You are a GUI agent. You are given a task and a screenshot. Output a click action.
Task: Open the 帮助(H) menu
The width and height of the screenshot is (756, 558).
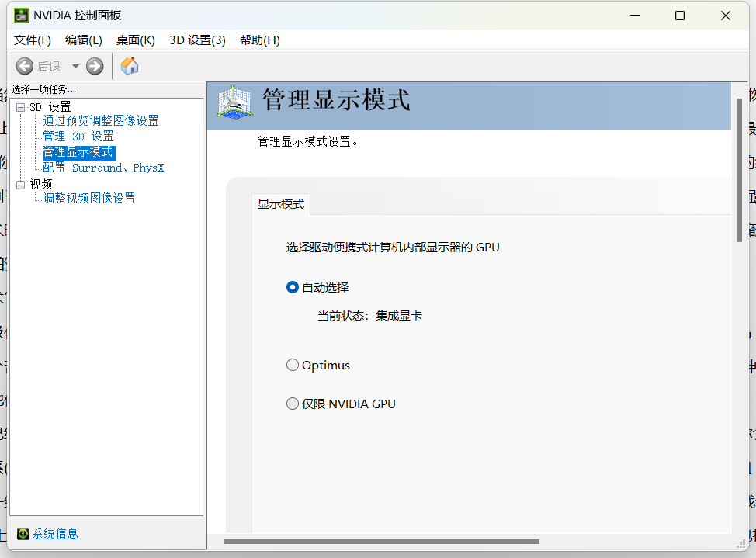(x=260, y=40)
